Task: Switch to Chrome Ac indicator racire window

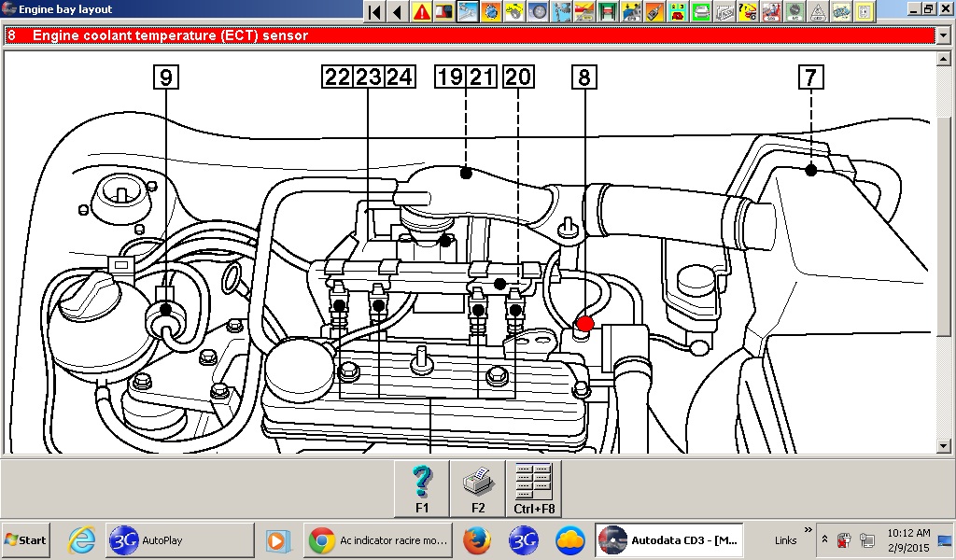Action: point(380,539)
